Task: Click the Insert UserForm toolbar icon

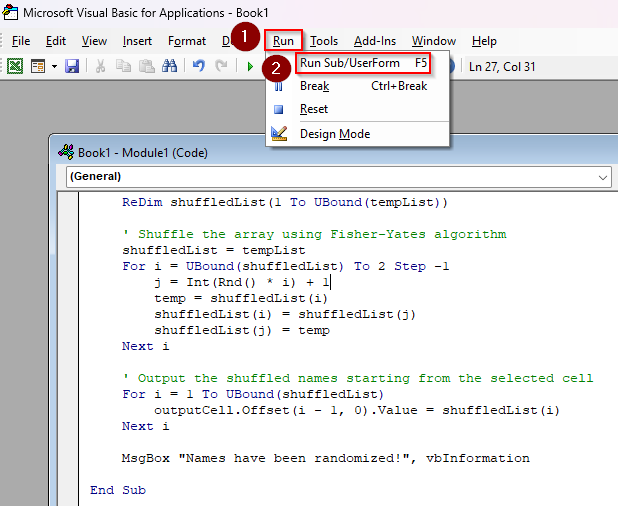Action: click(x=38, y=66)
